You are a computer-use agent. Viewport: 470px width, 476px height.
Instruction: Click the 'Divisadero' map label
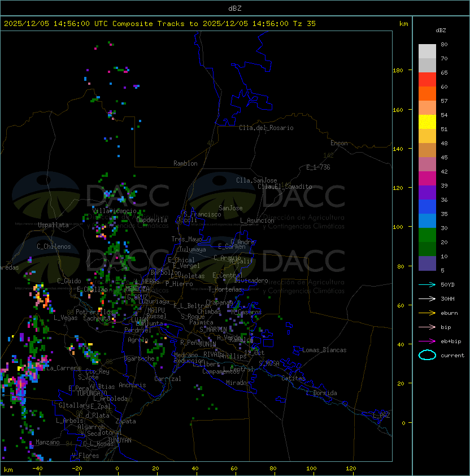pyautogui.click(x=251, y=280)
